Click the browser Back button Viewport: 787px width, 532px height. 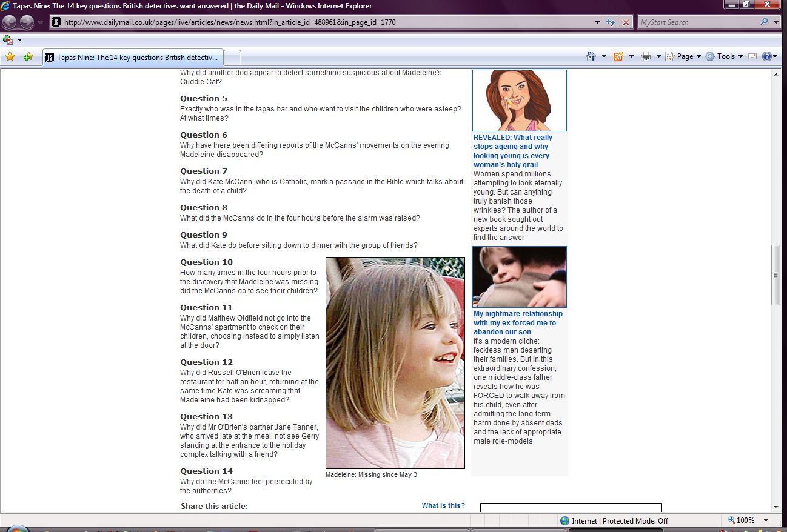coord(10,22)
